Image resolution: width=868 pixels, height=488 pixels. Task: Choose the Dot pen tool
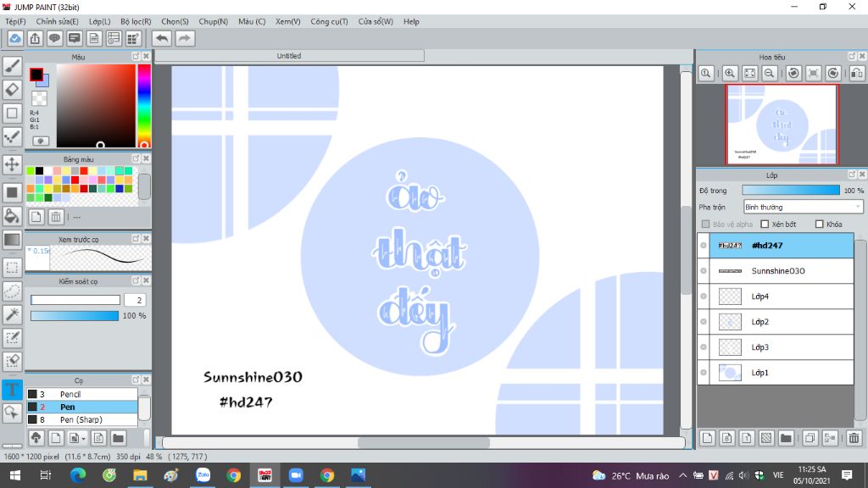point(12,136)
